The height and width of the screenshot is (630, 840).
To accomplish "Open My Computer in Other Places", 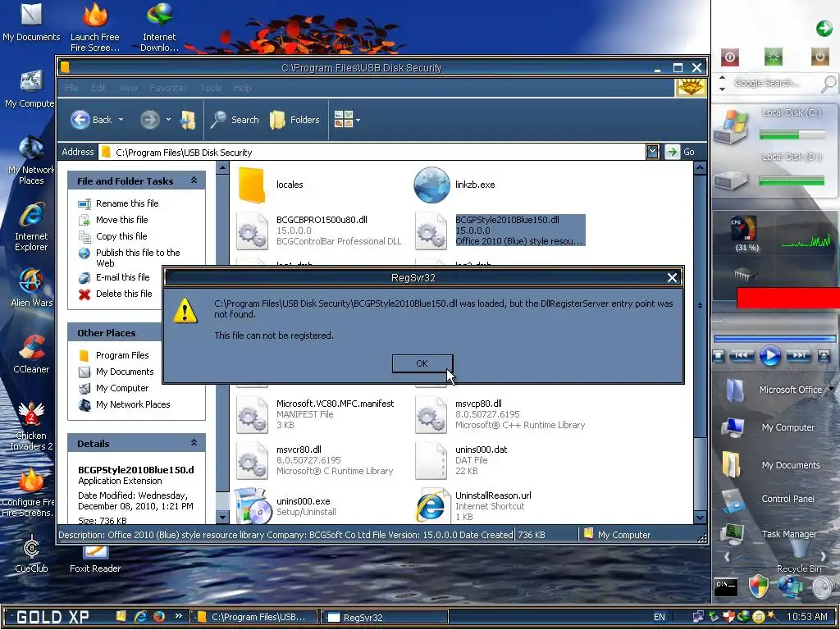I will click(x=122, y=388).
